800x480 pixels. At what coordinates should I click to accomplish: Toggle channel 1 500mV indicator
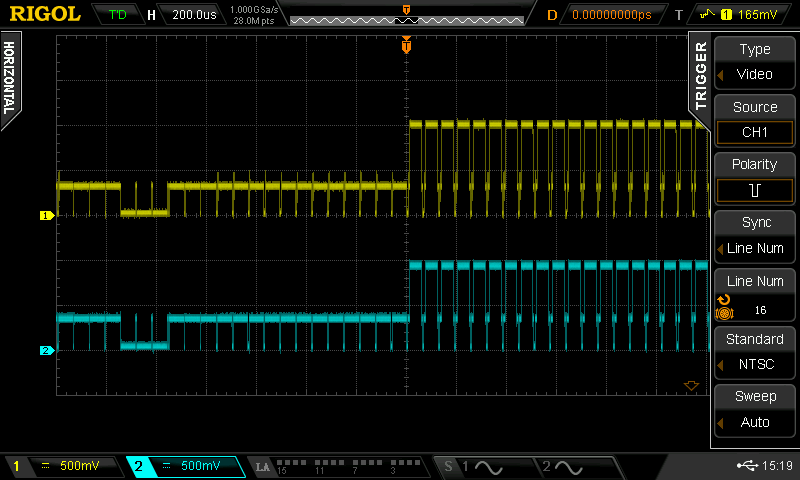62,466
